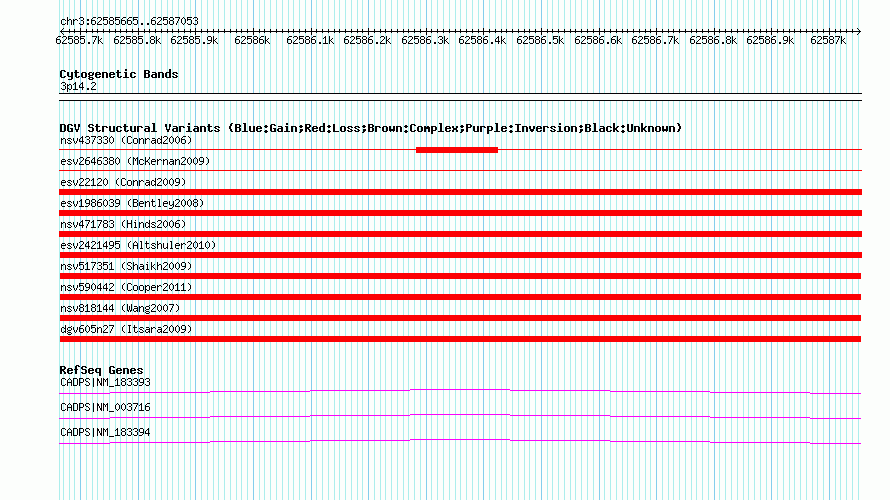Click the 3p14.2 band label

tap(78, 87)
